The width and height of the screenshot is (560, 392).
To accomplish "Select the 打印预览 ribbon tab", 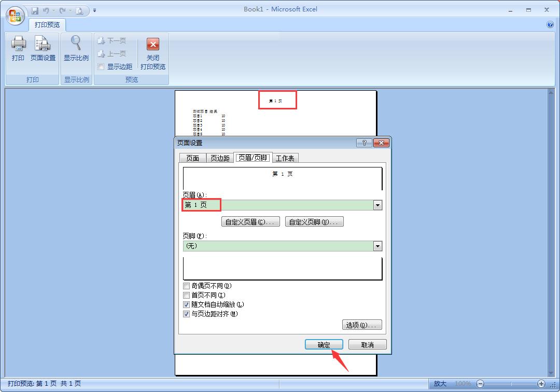I will click(x=47, y=25).
